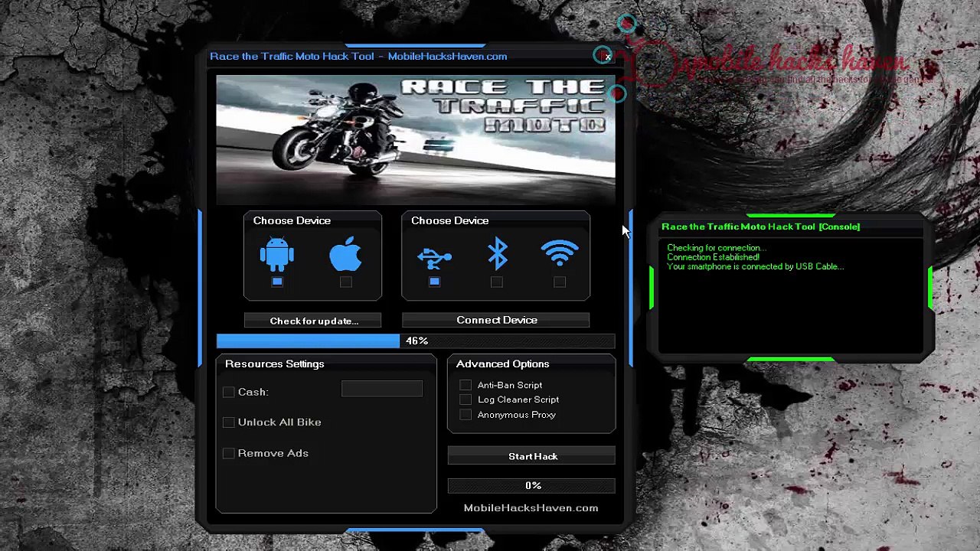Choose the Bluetooth connection icon
The width and height of the screenshot is (980, 551).
click(x=498, y=253)
